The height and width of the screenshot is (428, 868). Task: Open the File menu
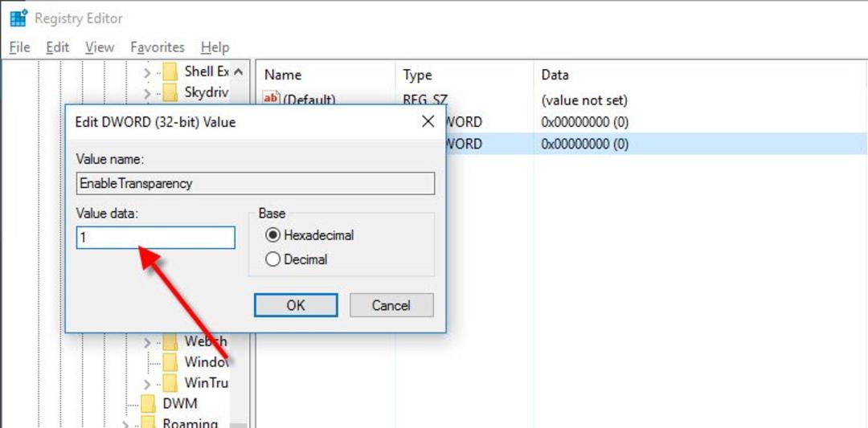point(19,47)
